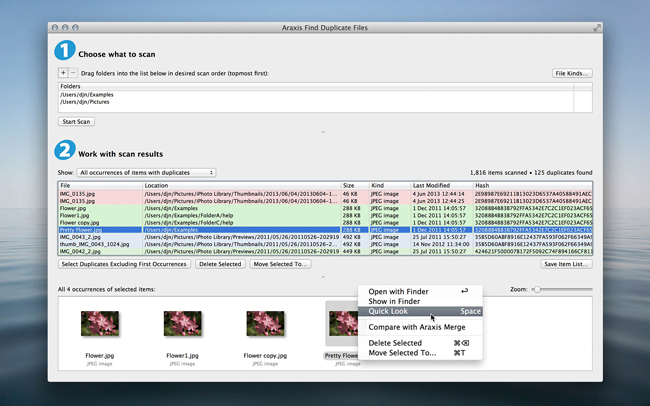Sort results by the Size column header
The image size is (650, 406).
349,185
